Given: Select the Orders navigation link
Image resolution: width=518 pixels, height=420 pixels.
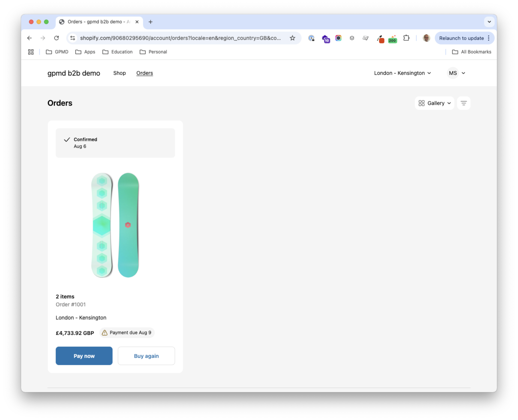Looking at the screenshot, I should tap(144, 73).
